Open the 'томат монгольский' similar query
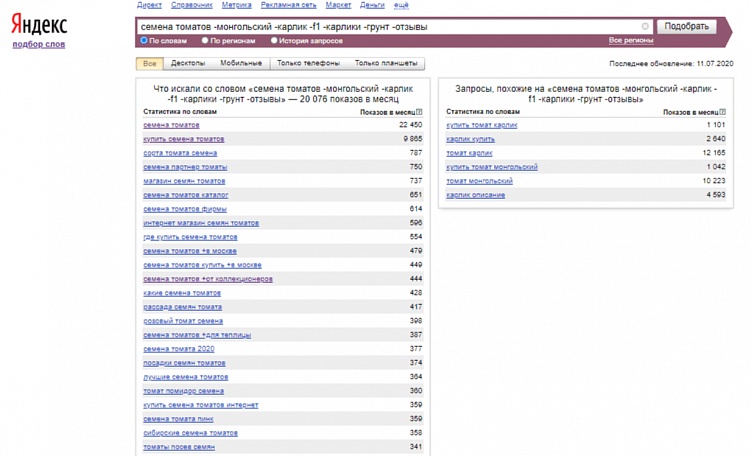This screenshot has height=456, width=751. click(479, 181)
